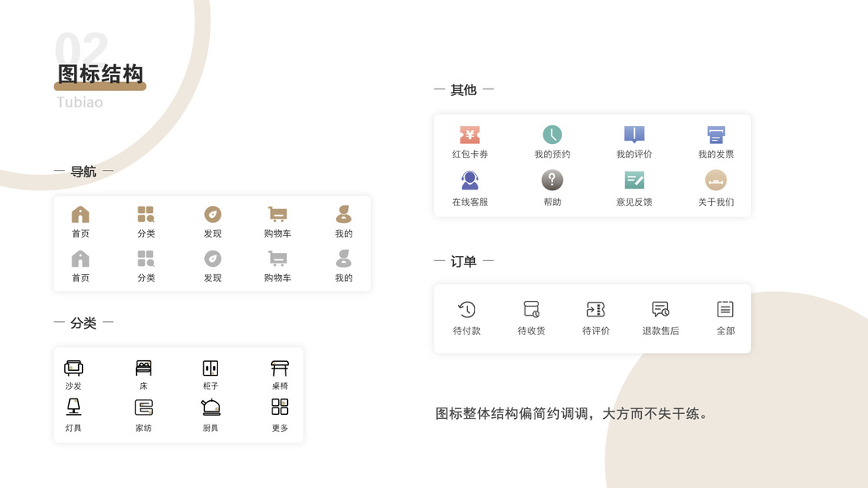
Task: Click the 全部 all orders icon
Action: tap(725, 309)
